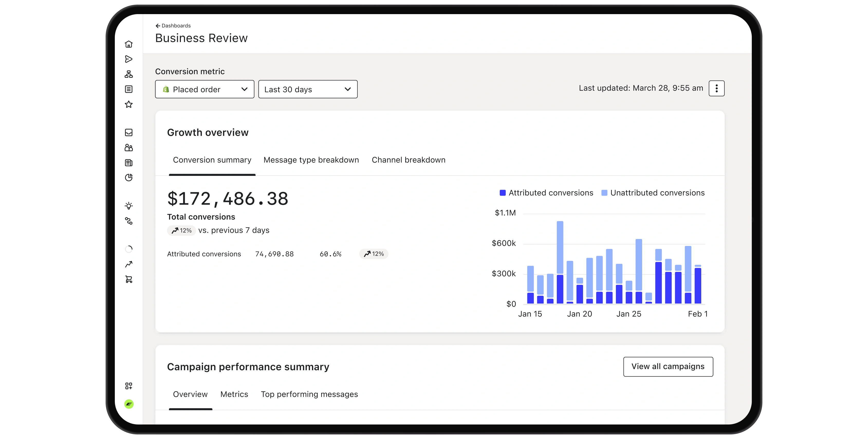Click the 60.6% percentage value
The height and width of the screenshot is (439, 868).
(x=330, y=254)
